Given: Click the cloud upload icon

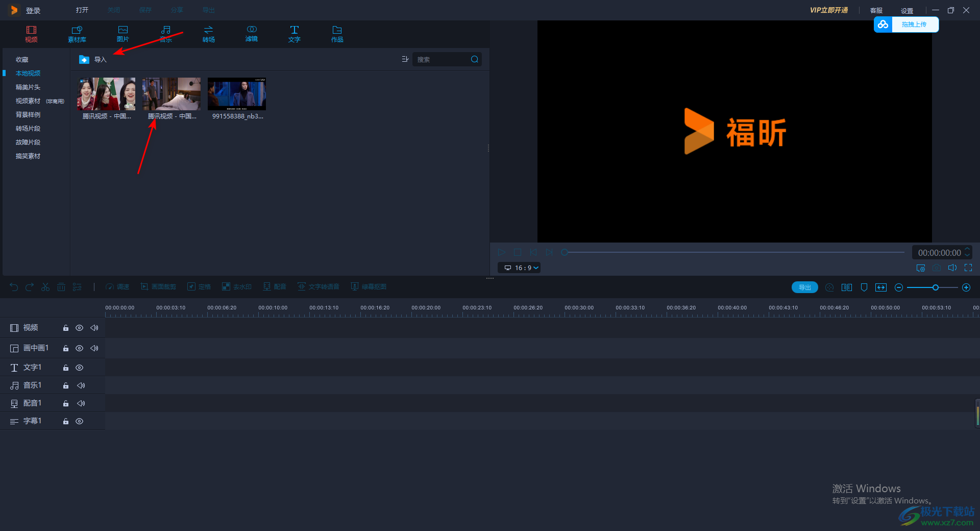Looking at the screenshot, I should click(x=883, y=25).
